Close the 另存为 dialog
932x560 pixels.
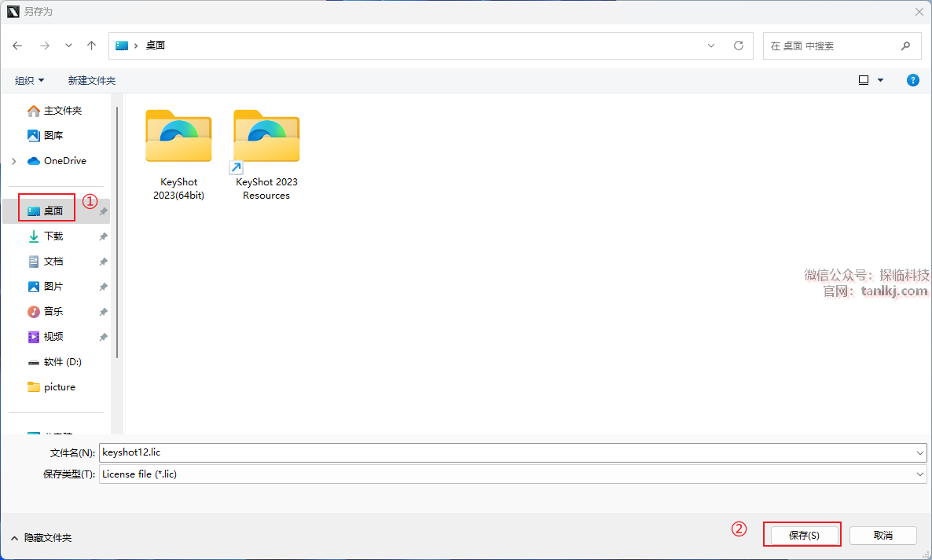pyautogui.click(x=919, y=11)
